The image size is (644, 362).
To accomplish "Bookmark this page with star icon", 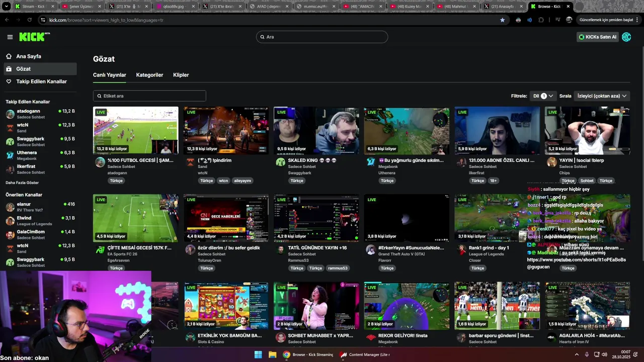I will point(502,20).
